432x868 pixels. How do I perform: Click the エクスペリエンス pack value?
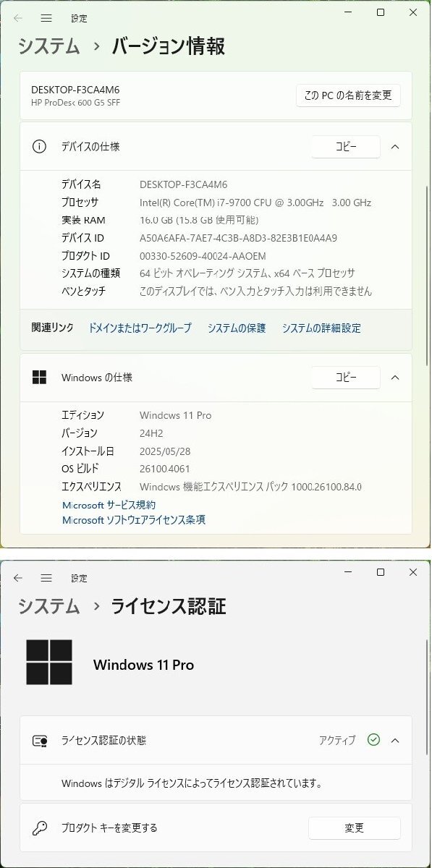250,487
